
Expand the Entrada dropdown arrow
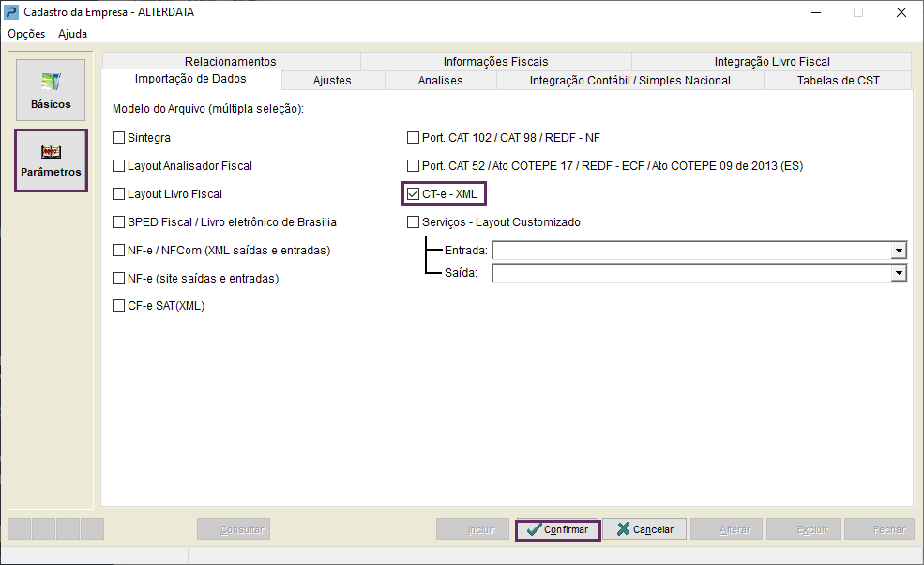[899, 251]
